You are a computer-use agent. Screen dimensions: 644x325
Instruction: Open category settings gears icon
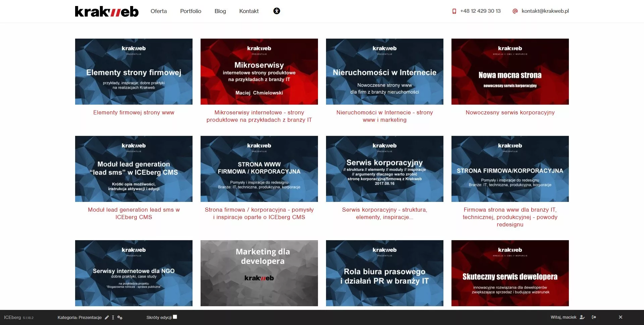click(120, 317)
